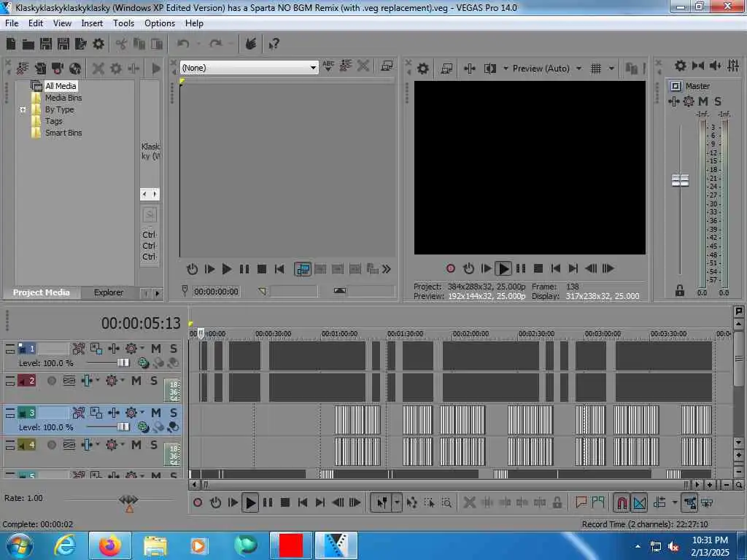The height and width of the screenshot is (560, 747).
Task: Click the Undo arrow
Action: (183, 44)
